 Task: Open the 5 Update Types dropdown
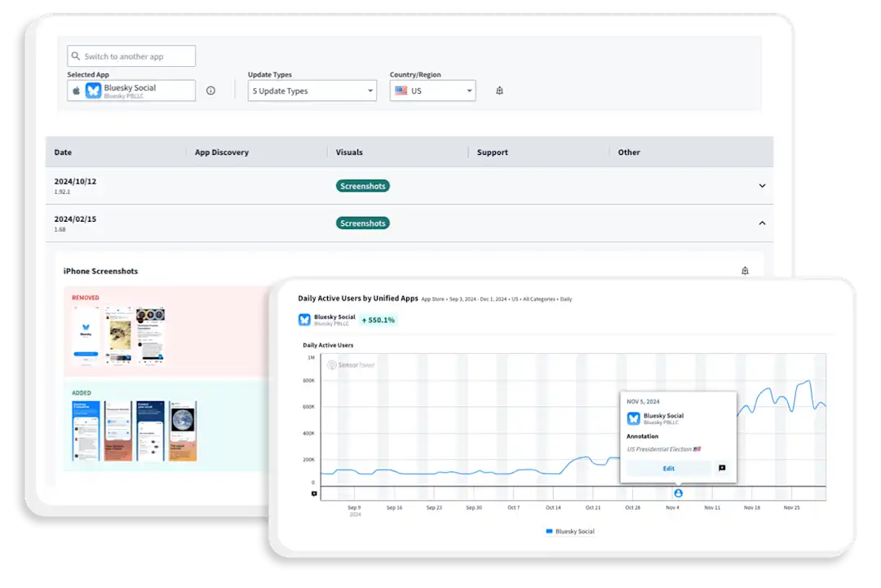tap(312, 91)
